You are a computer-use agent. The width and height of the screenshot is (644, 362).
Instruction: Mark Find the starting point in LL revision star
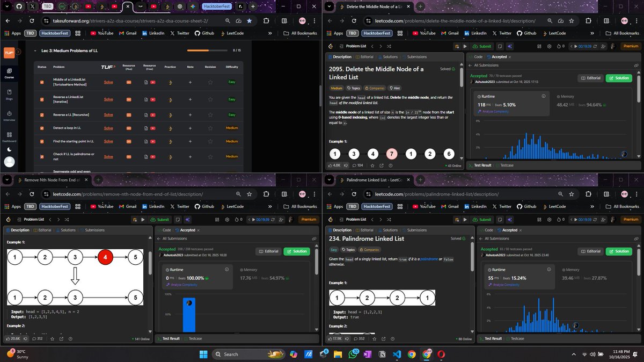pos(210,141)
